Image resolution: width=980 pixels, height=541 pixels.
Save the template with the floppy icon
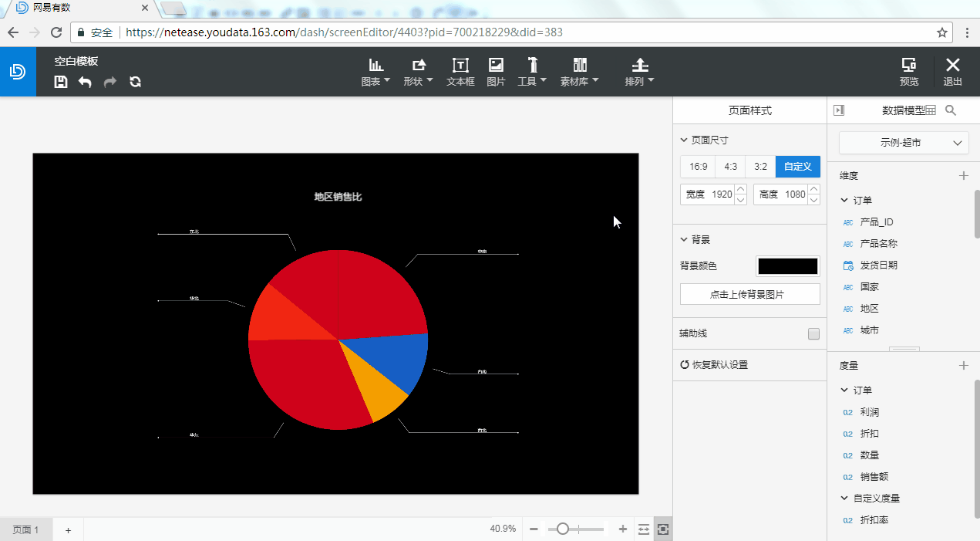[61, 82]
